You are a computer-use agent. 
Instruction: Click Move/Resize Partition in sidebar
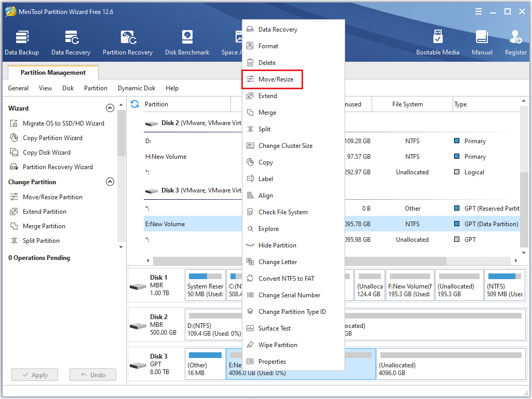[47, 197]
